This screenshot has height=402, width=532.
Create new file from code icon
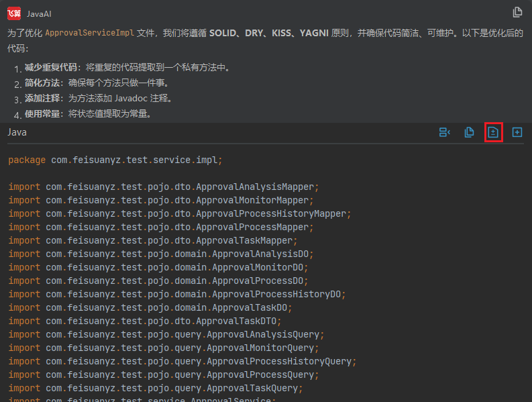(x=517, y=132)
